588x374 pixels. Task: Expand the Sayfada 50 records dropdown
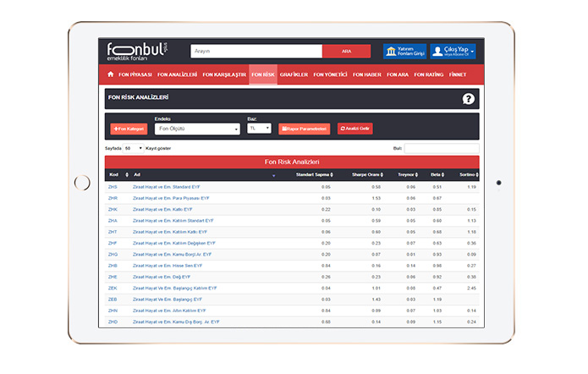coord(133,149)
